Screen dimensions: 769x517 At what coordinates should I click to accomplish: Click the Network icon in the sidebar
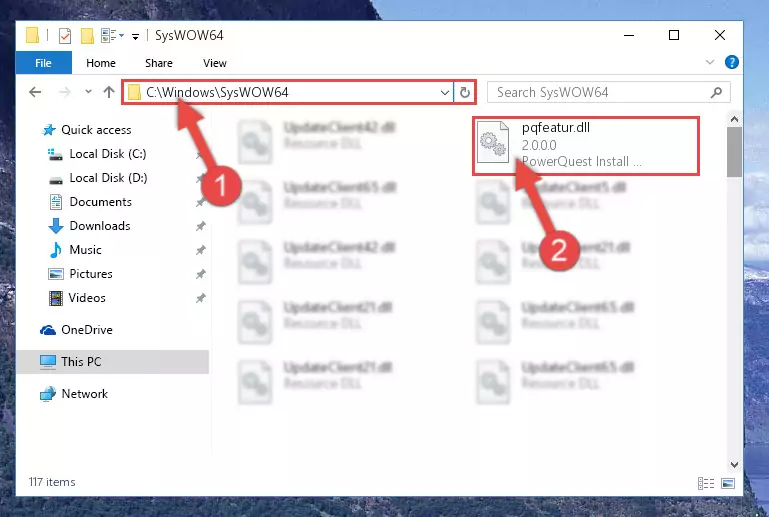tap(48, 394)
